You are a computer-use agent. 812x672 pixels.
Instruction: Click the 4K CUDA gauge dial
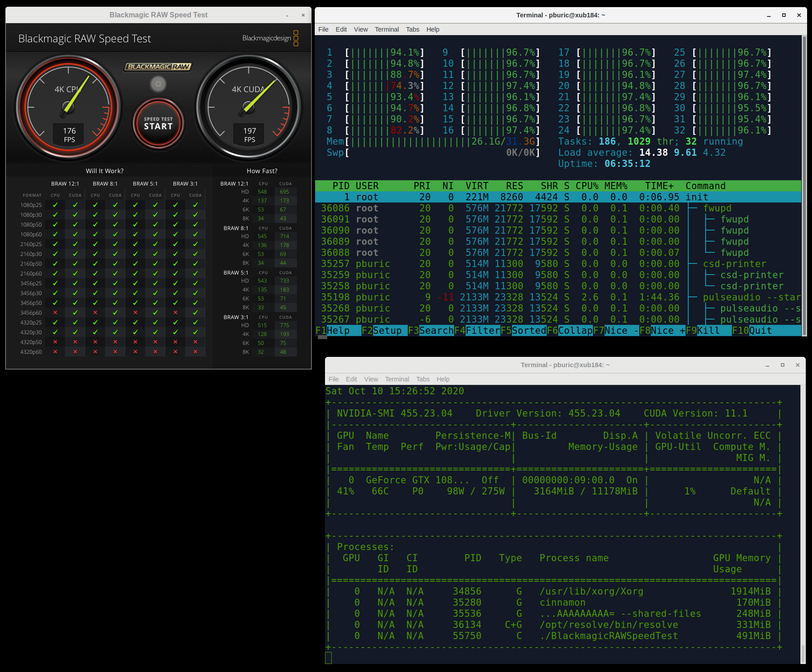coord(248,107)
